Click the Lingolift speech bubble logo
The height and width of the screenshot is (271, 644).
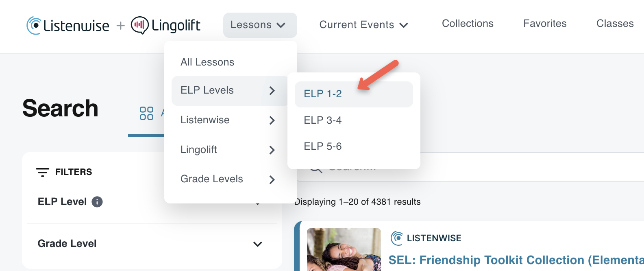[139, 25]
